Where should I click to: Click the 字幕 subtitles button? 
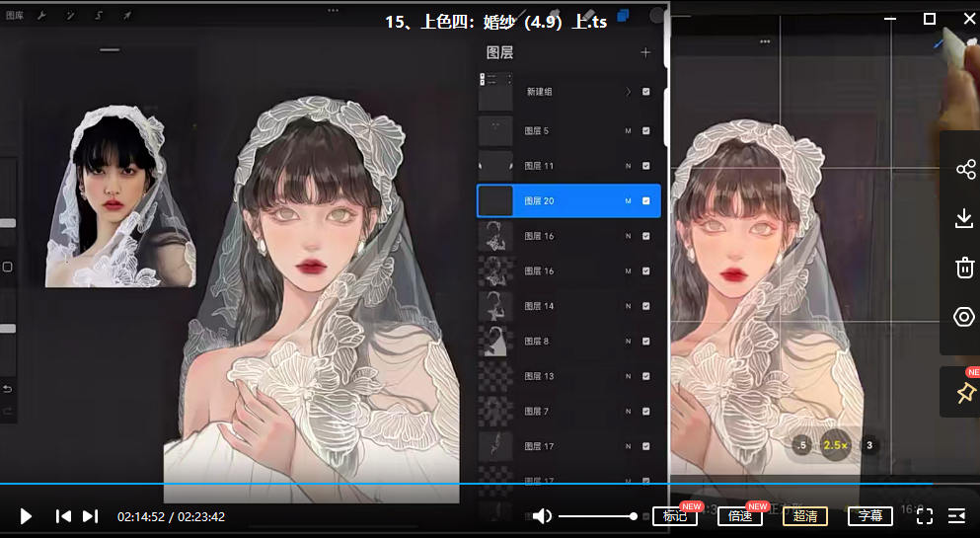pyautogui.click(x=869, y=516)
